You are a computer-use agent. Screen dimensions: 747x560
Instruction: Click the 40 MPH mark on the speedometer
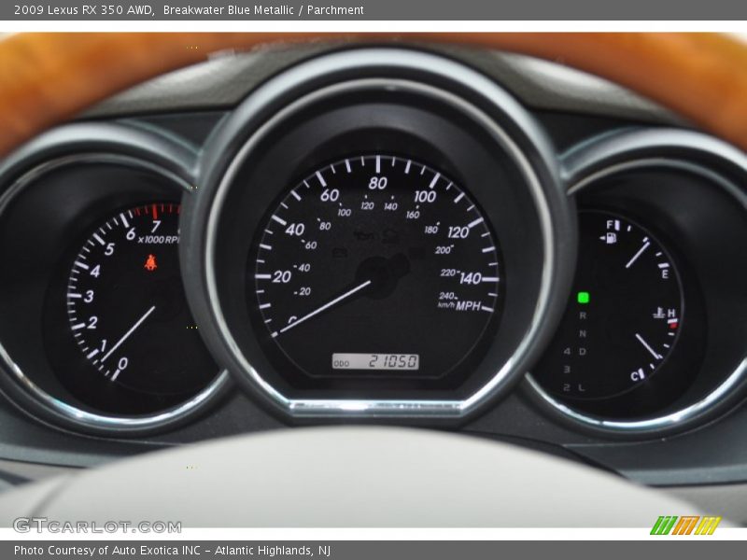(295, 230)
